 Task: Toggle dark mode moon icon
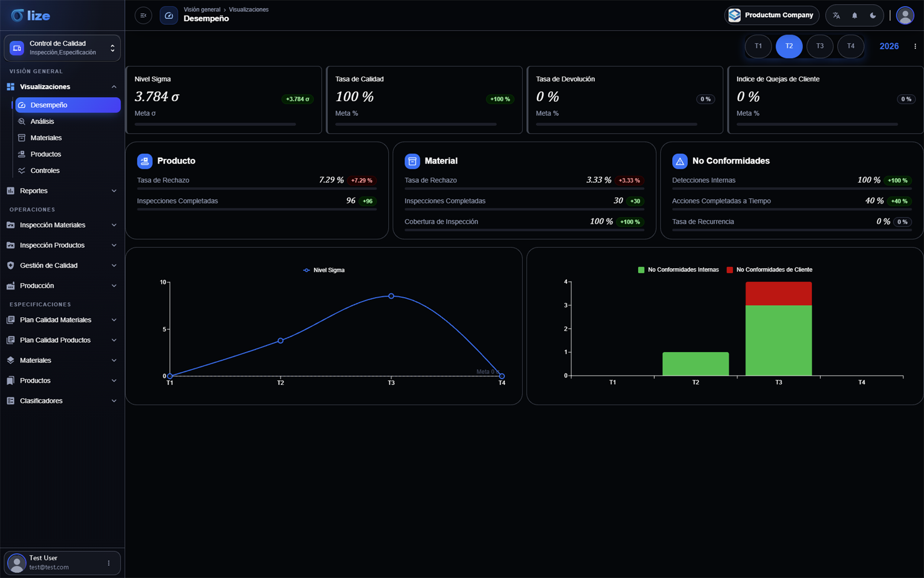(x=873, y=16)
